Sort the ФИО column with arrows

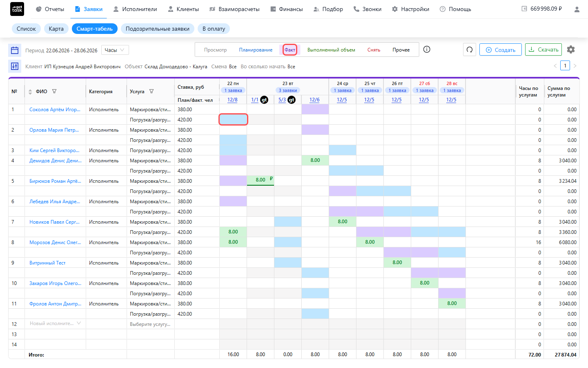click(30, 92)
